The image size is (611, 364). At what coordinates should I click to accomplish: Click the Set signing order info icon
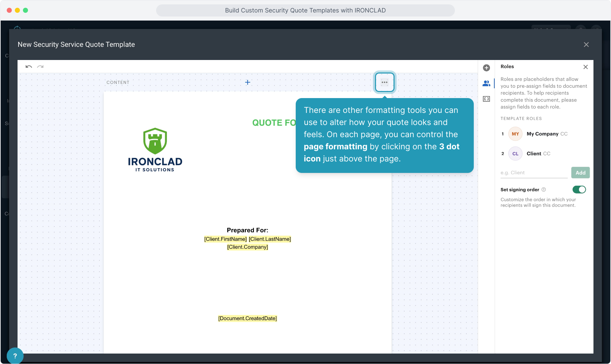coord(544,190)
